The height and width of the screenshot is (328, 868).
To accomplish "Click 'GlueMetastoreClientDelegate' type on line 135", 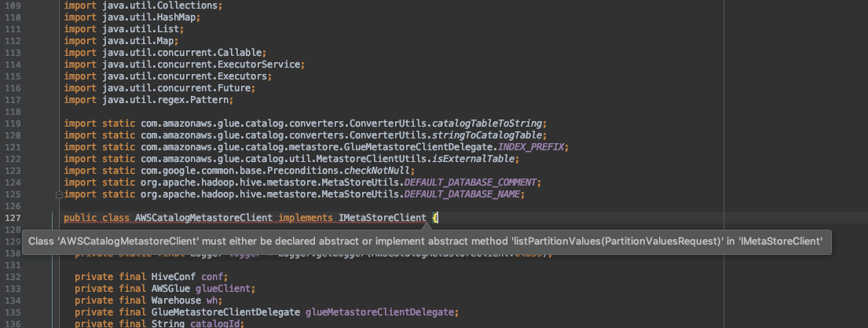I will click(226, 312).
